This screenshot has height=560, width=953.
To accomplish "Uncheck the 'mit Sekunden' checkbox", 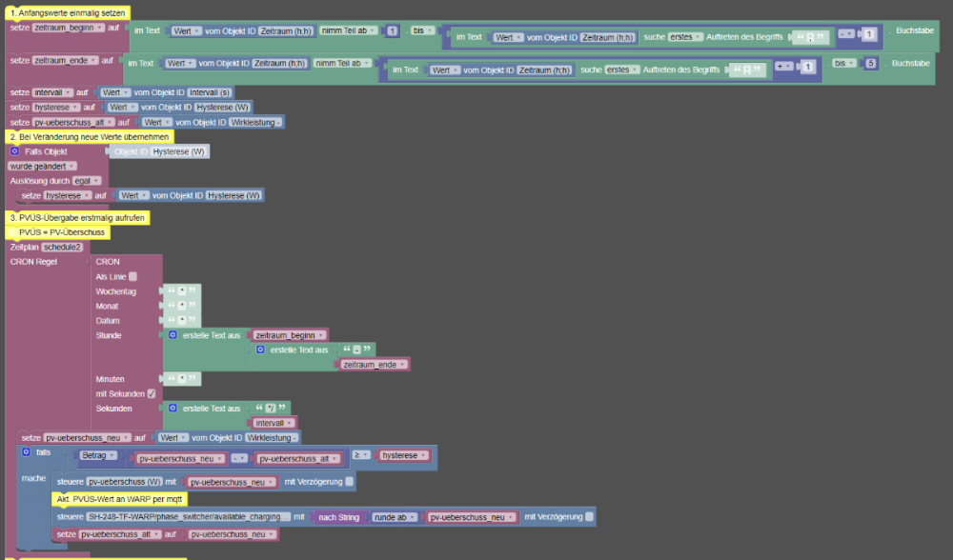I will [152, 393].
